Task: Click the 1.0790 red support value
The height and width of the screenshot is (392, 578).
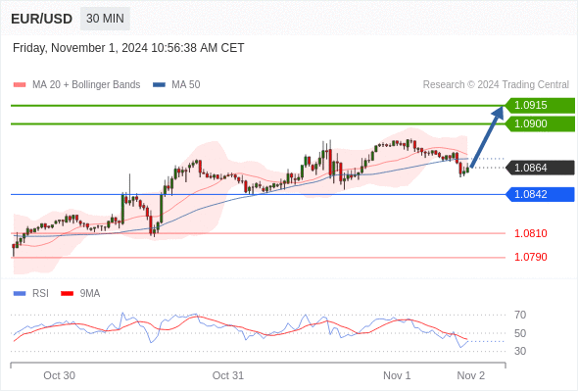Action: 530,257
